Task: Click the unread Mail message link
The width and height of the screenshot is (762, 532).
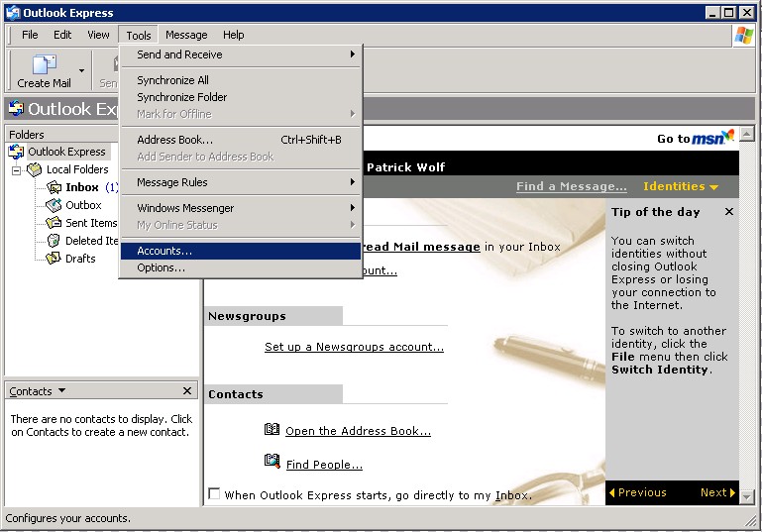Action: coord(422,247)
